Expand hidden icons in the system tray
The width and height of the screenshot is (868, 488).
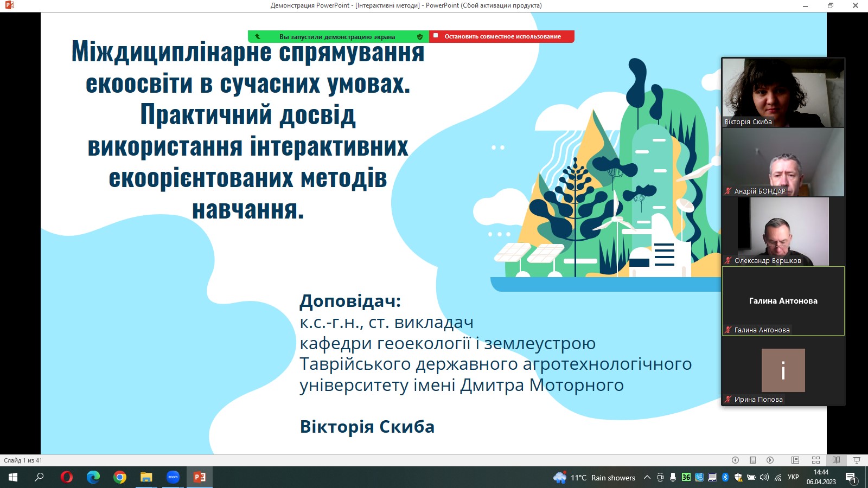[x=647, y=477]
